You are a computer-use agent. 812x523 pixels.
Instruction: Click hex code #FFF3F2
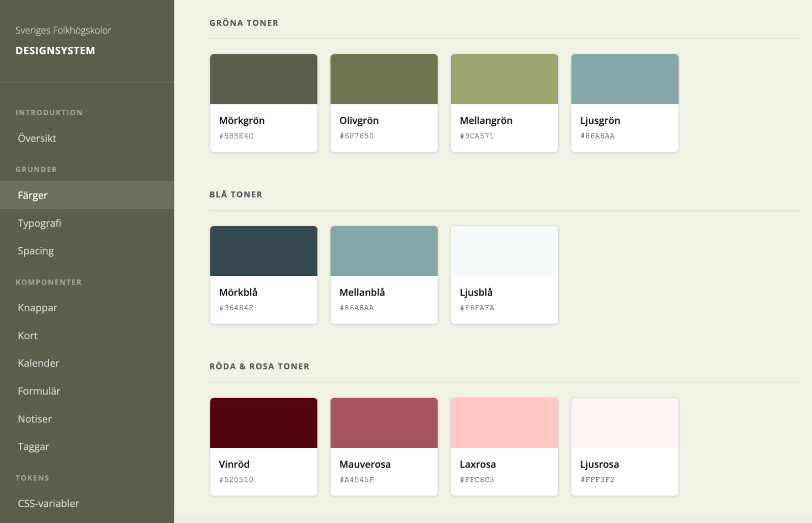597,480
